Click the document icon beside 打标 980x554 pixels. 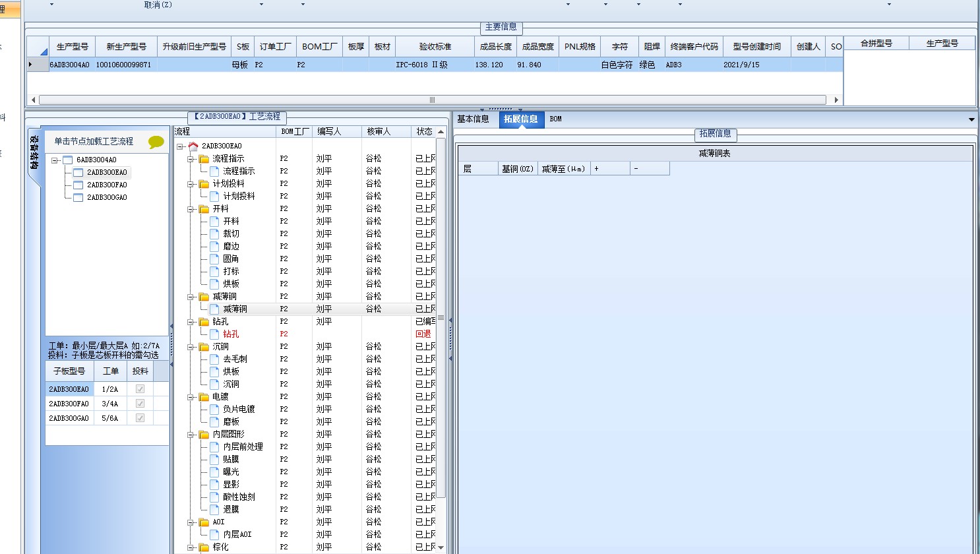214,271
